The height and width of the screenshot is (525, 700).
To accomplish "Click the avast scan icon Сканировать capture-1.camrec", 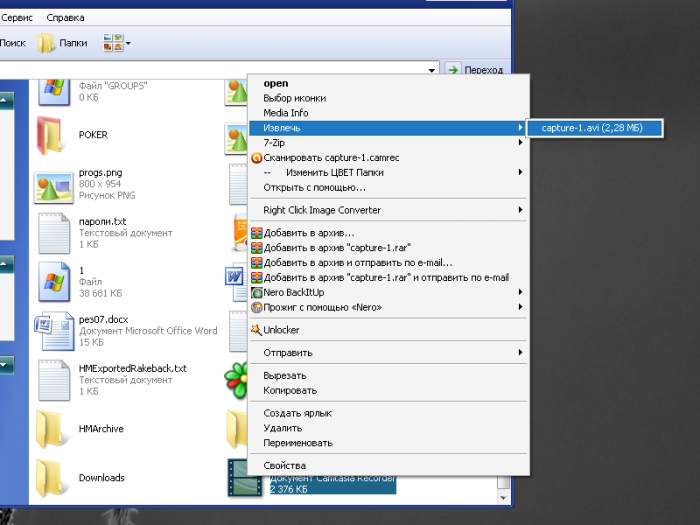I will [257, 158].
